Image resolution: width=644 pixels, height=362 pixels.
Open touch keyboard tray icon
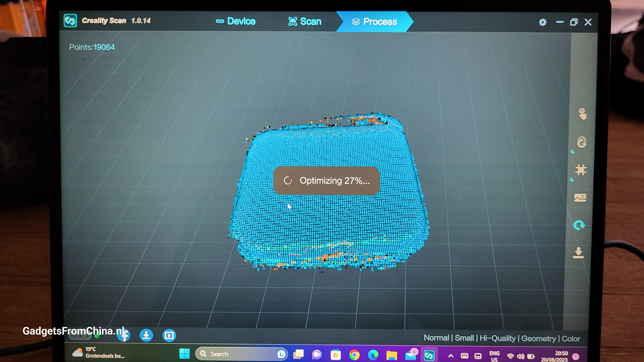click(464, 356)
